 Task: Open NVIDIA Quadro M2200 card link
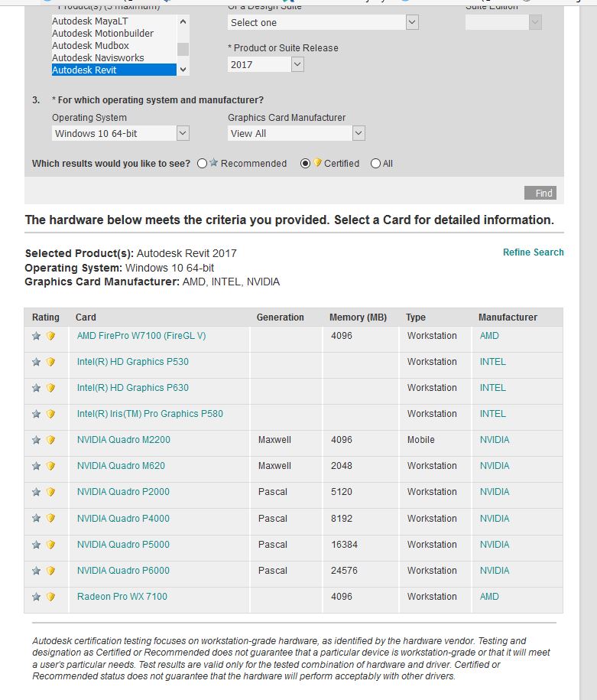tap(124, 440)
